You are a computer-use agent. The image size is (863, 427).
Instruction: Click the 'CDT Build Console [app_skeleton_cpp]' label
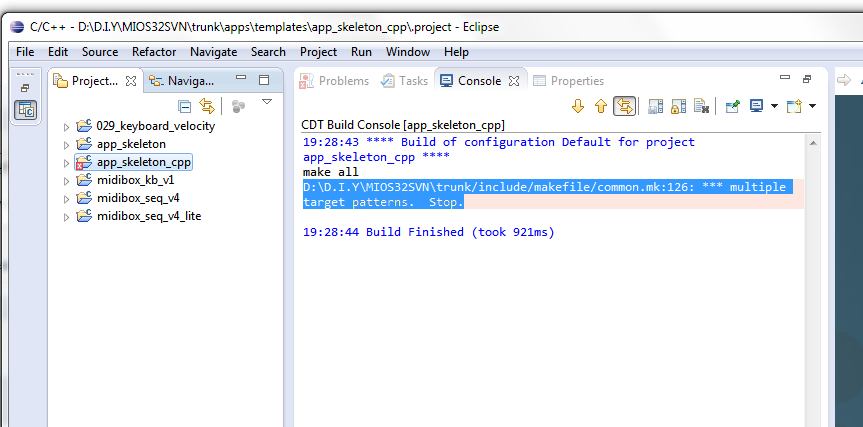[403, 125]
